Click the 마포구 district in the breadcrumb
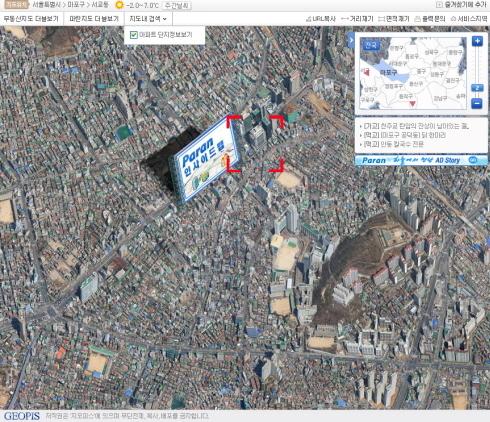 click(x=76, y=5)
